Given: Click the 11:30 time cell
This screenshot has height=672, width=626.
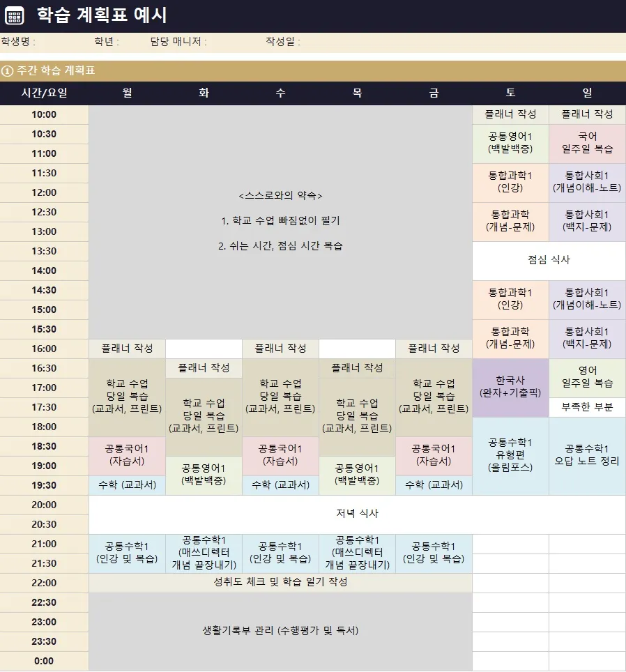Looking at the screenshot, I should [x=44, y=173].
